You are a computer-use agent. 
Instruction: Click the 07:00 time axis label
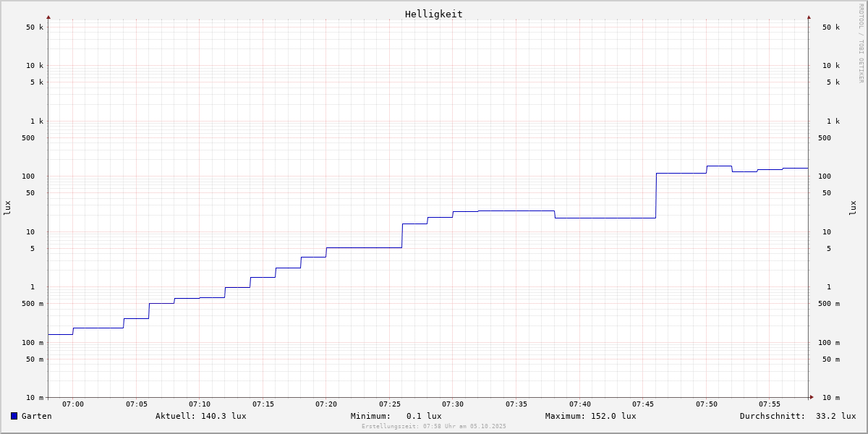click(x=73, y=404)
